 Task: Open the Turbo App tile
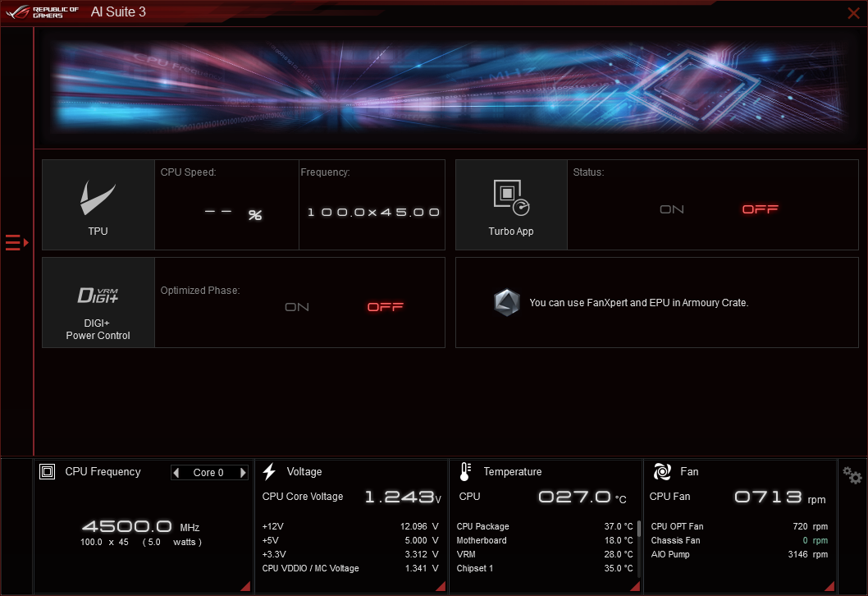[511, 205]
